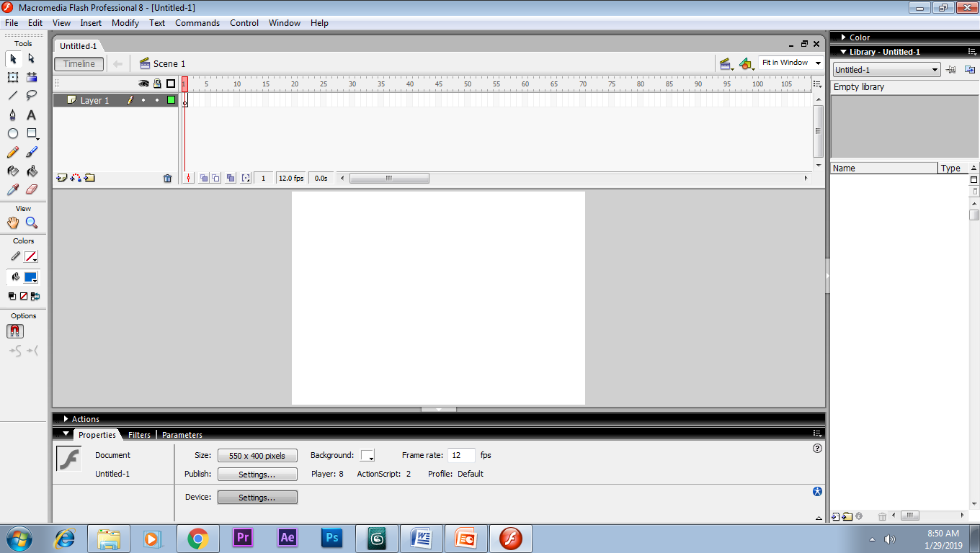Insert a new layer in the timeline
Viewport: 980px width, 553px height.
coord(60,178)
